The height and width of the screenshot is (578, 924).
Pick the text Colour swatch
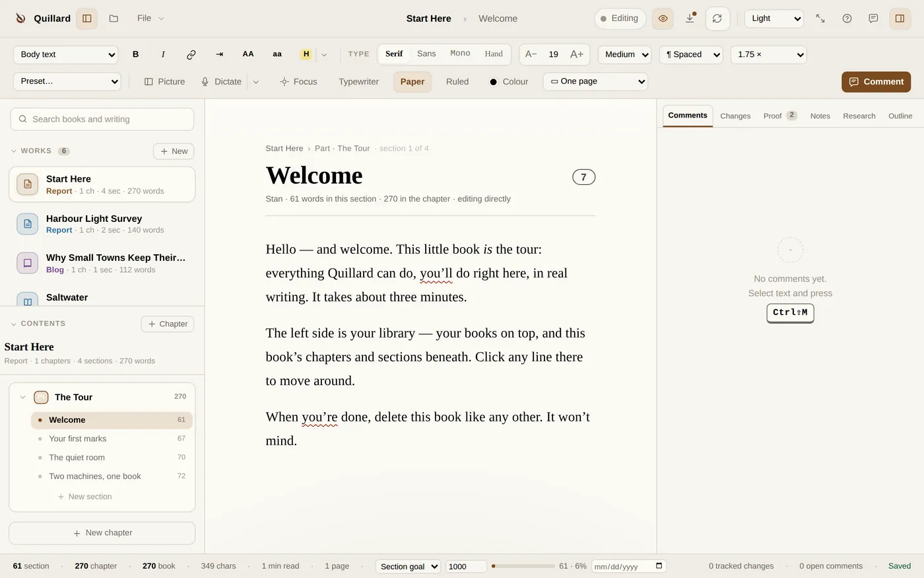[493, 82]
